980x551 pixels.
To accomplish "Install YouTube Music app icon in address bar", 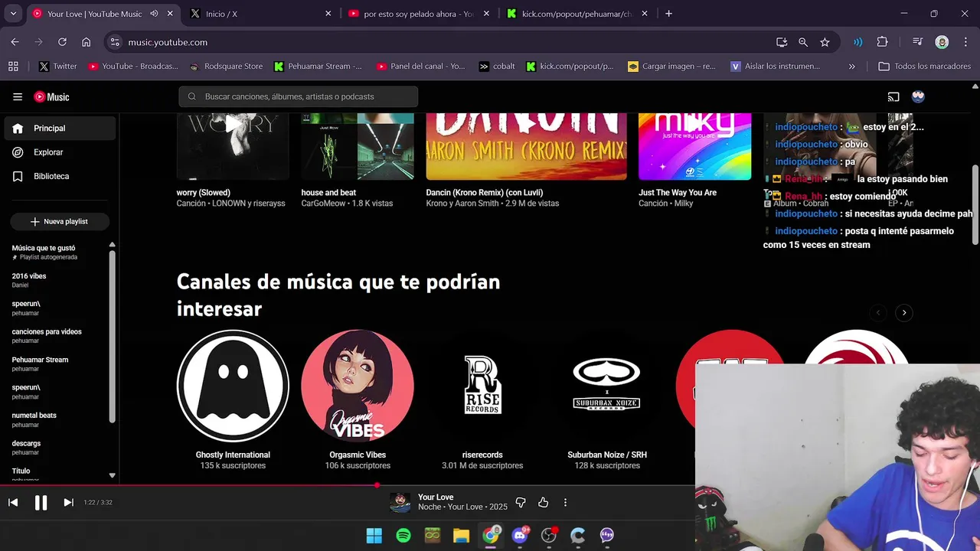I will [782, 42].
